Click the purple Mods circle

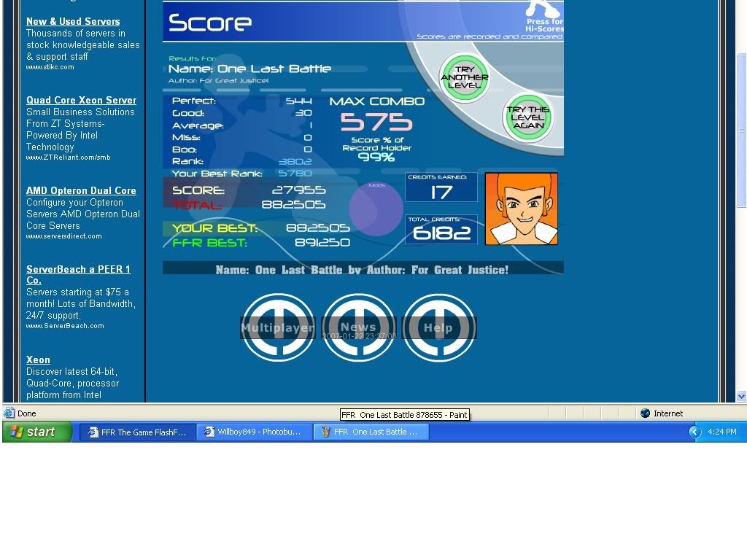376,209
